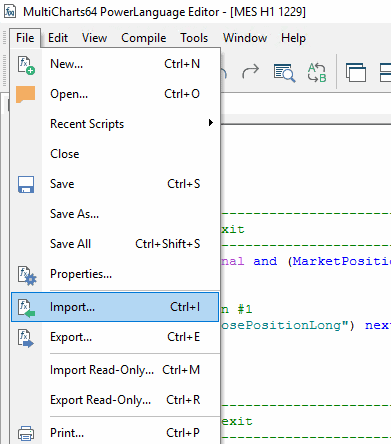The height and width of the screenshot is (444, 391).
Task: Click the Cascade windows toolbar icon
Action: pyautogui.click(x=356, y=72)
